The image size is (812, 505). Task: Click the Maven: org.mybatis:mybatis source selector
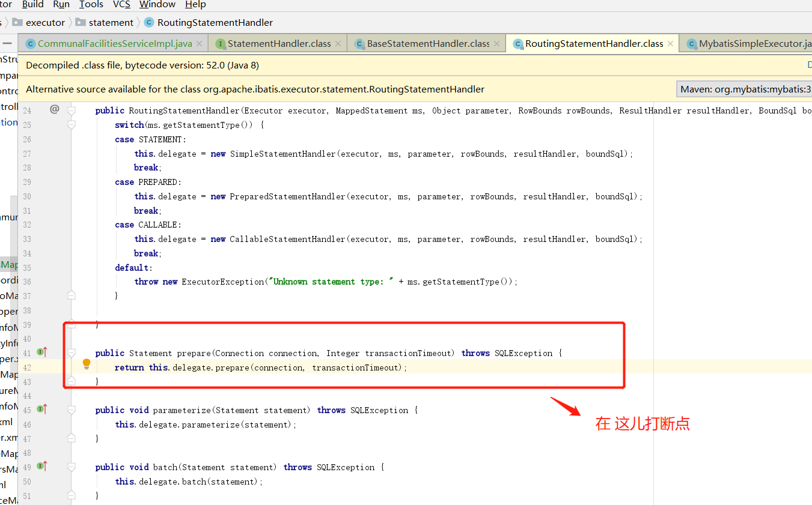pyautogui.click(x=744, y=89)
